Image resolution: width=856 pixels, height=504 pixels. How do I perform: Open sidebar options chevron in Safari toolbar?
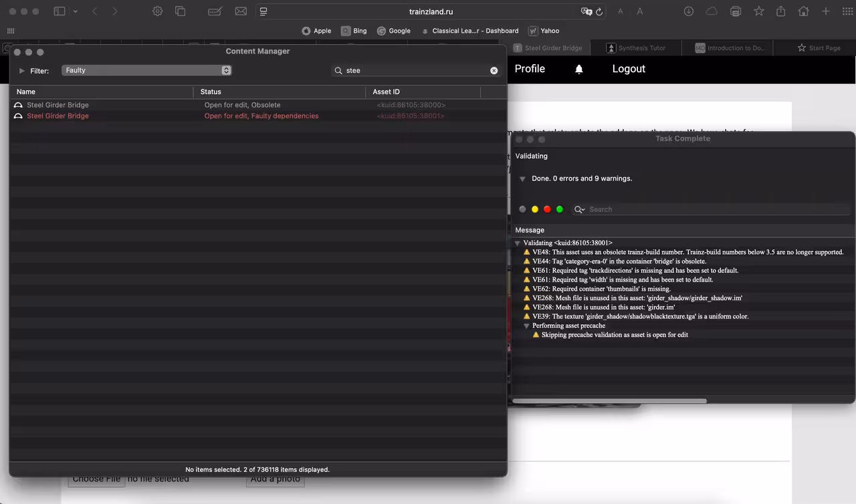(75, 11)
